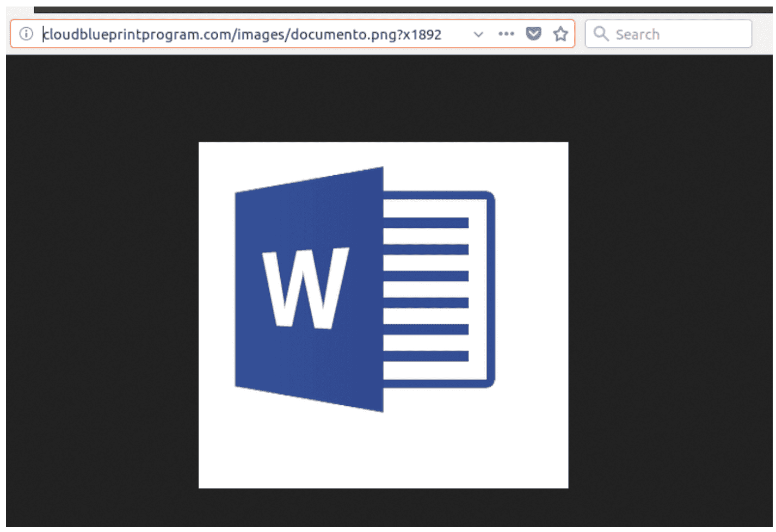Image resolution: width=776 pixels, height=532 pixels.
Task: Save the page with the Pocket icon
Action: pos(533,34)
